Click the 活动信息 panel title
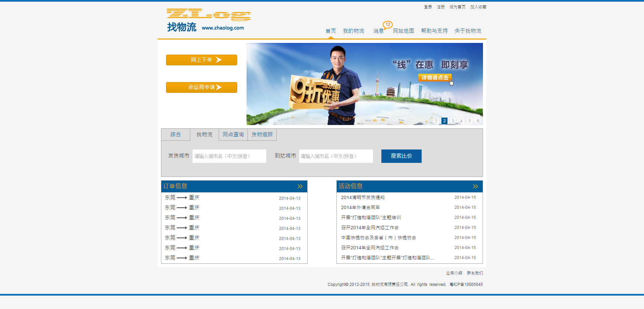The width and height of the screenshot is (644, 309). 351,186
